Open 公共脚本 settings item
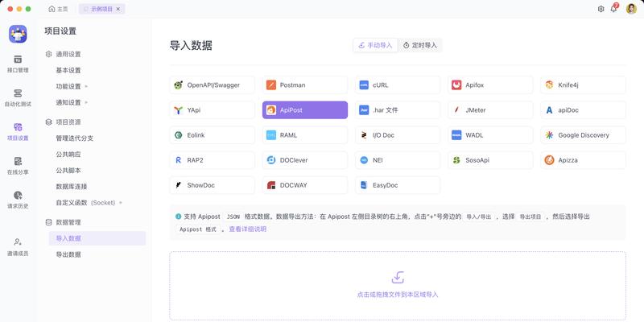Image resolution: width=644 pixels, height=322 pixels. tap(68, 171)
